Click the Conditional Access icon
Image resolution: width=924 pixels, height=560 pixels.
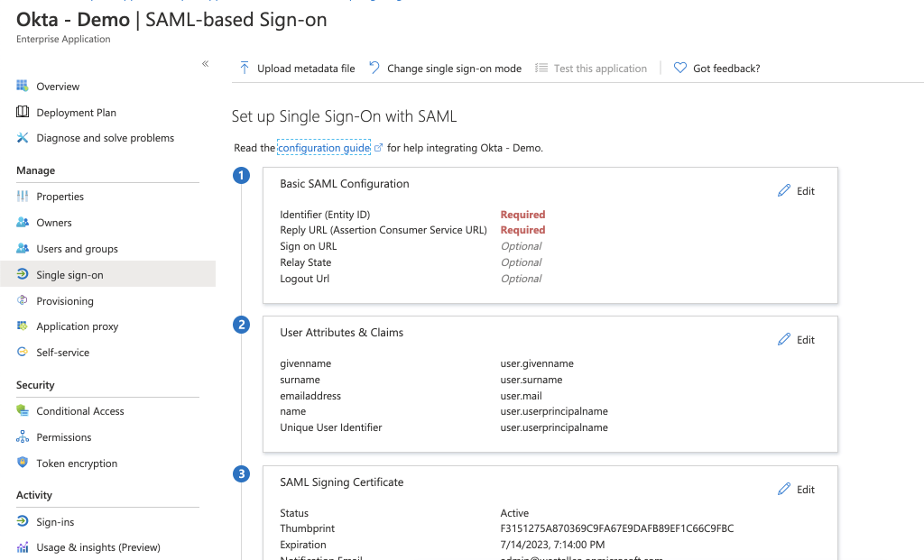(23, 411)
